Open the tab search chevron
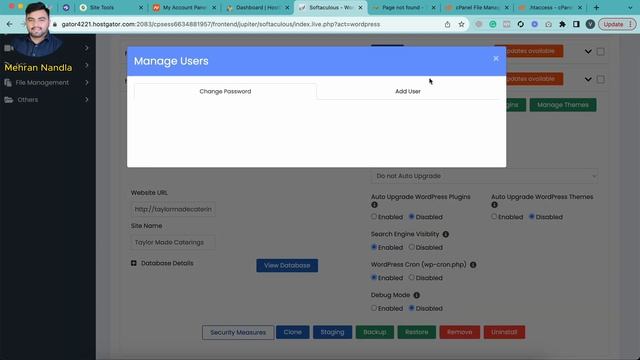The width and height of the screenshot is (640, 360). (629, 7)
